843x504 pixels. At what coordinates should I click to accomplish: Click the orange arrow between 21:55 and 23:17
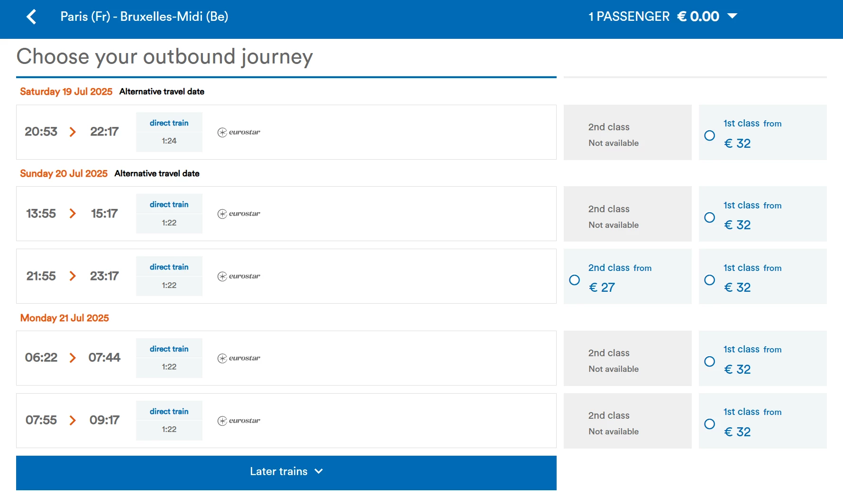pos(73,276)
